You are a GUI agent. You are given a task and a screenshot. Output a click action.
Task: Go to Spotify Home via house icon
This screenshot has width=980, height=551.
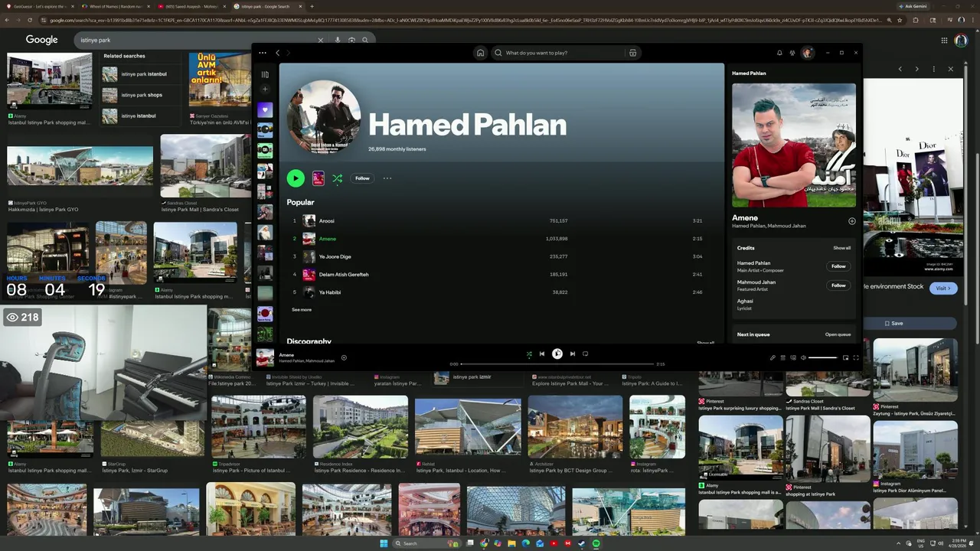click(480, 53)
